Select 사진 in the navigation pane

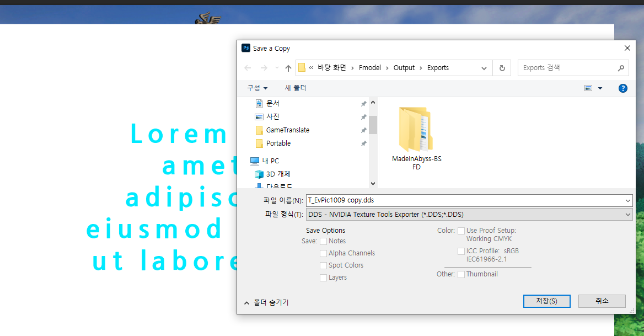(x=273, y=116)
